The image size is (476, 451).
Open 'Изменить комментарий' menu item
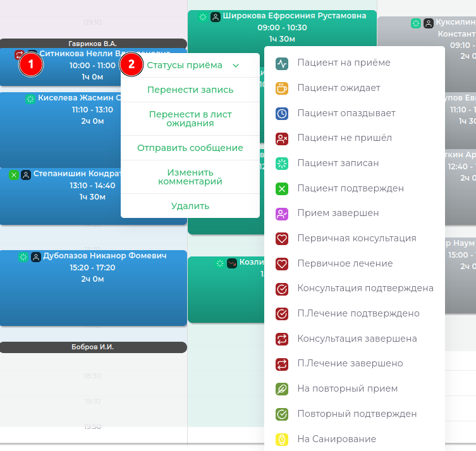pos(190,177)
